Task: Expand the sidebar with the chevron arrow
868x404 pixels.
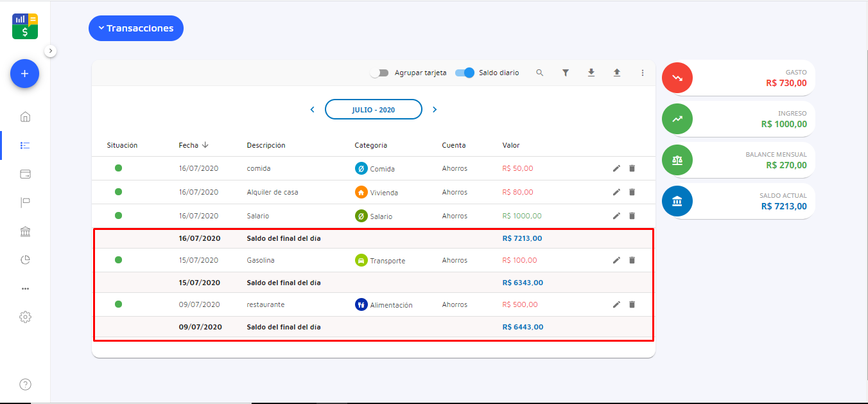Action: (x=51, y=51)
